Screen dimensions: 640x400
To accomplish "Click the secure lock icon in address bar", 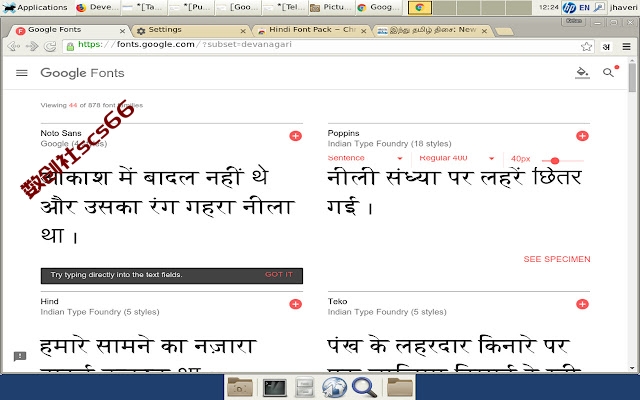I will tap(70, 46).
